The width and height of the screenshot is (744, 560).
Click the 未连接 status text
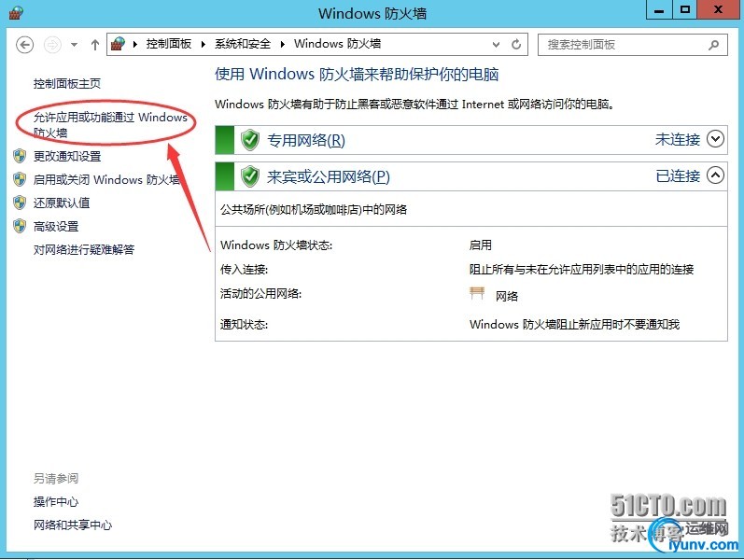678,139
